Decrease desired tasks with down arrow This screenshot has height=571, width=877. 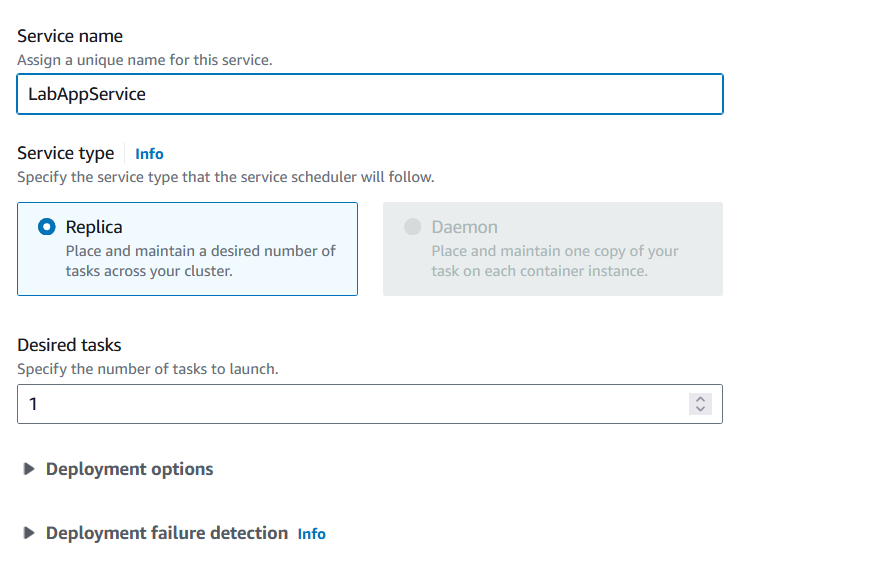[x=700, y=409]
